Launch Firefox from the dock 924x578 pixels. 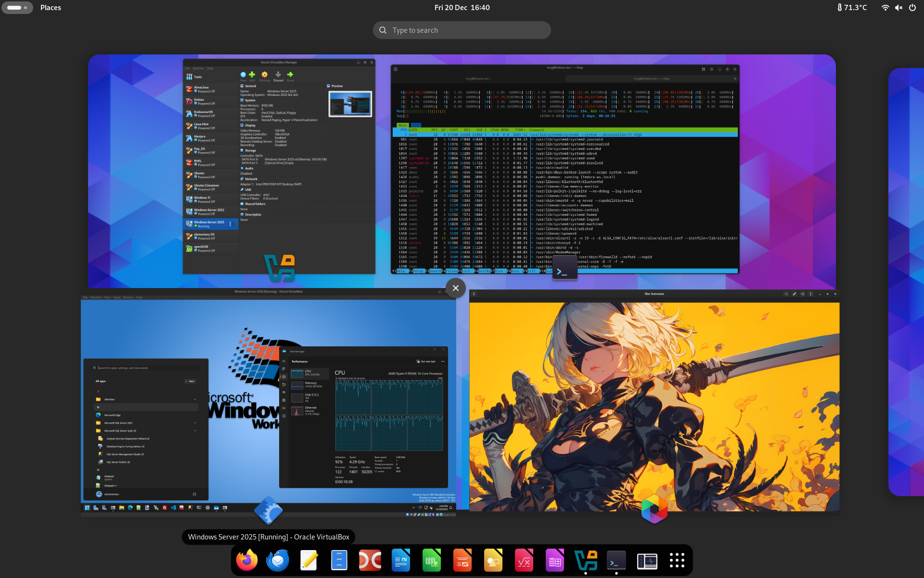click(x=247, y=560)
